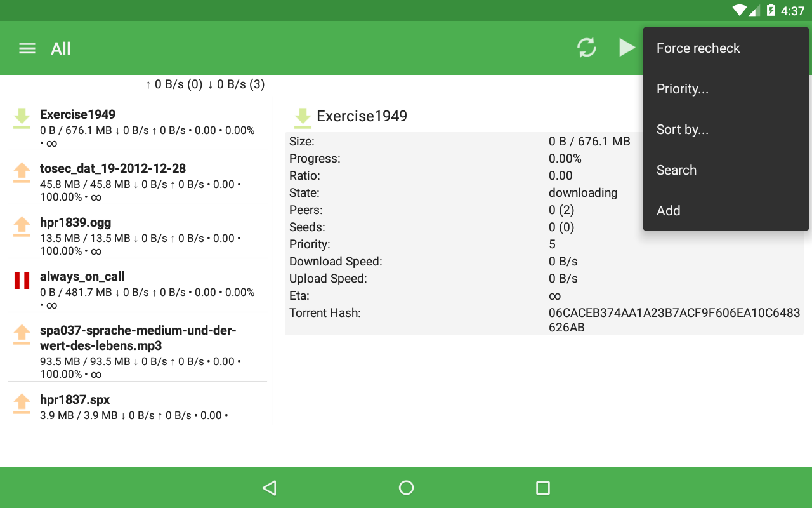Tap the Download Speed label
The image size is (812, 508).
(336, 262)
